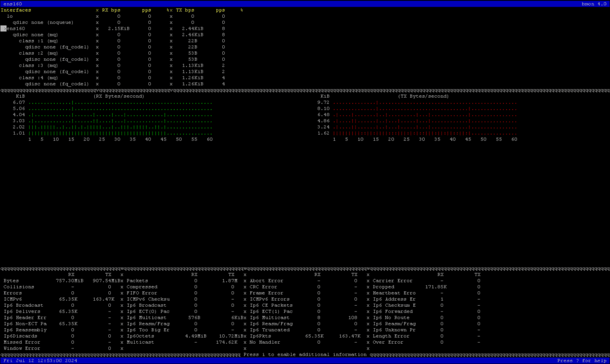Click the 4.49MiB Ip6Octets RX value
610x364 pixels.
click(x=195, y=337)
